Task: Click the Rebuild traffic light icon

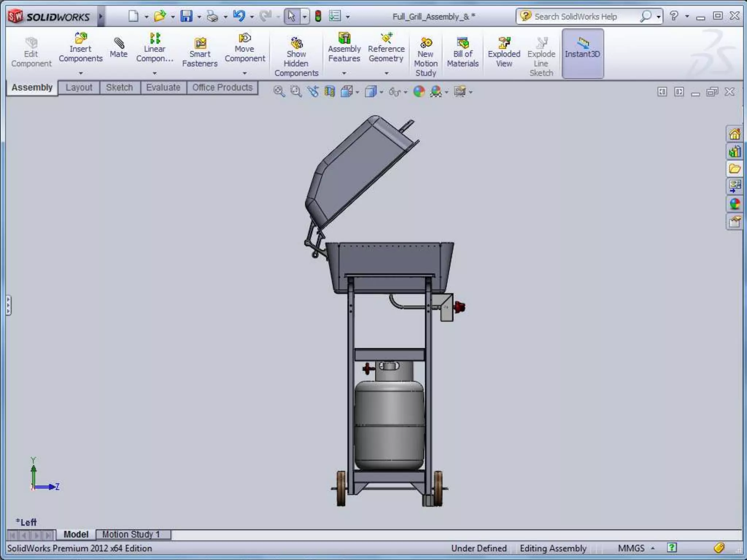Action: point(318,16)
